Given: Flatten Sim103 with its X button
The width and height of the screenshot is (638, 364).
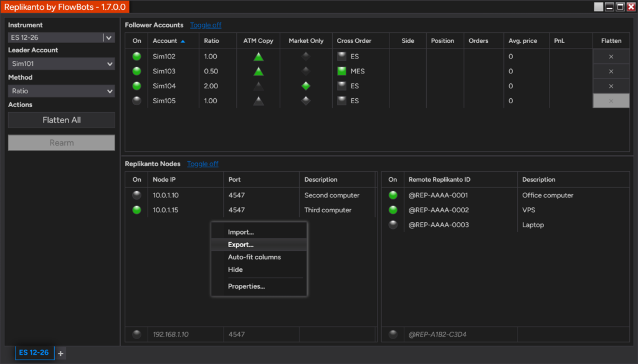Looking at the screenshot, I should click(611, 71).
